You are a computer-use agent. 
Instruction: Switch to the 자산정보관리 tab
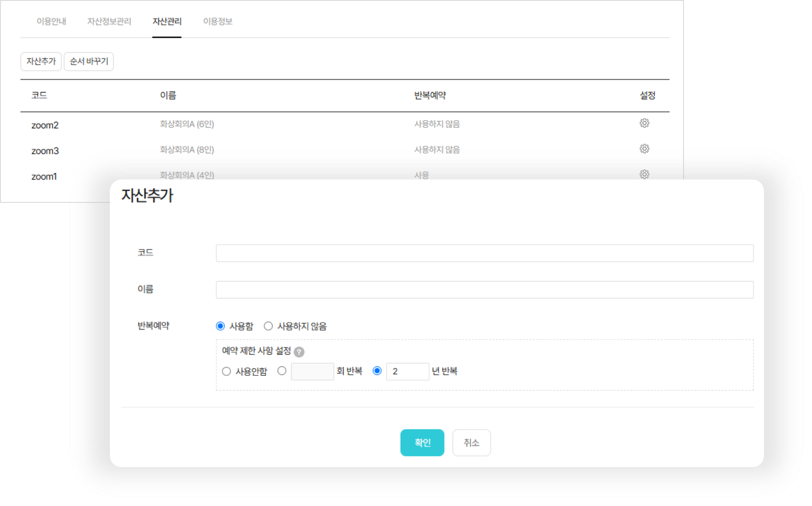click(x=109, y=21)
